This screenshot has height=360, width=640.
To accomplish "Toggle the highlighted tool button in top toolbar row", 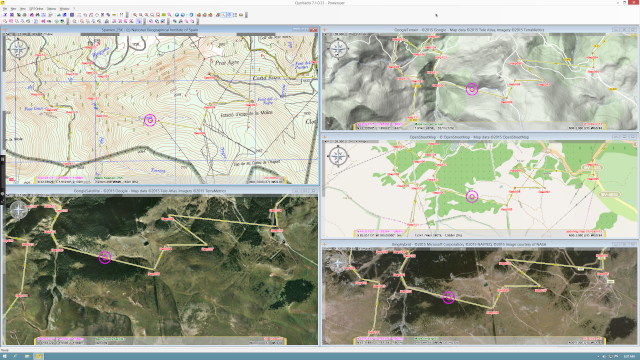I will pos(223,15).
